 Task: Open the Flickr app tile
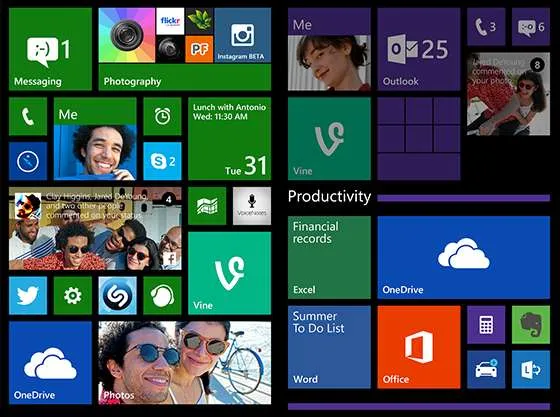pos(170,21)
